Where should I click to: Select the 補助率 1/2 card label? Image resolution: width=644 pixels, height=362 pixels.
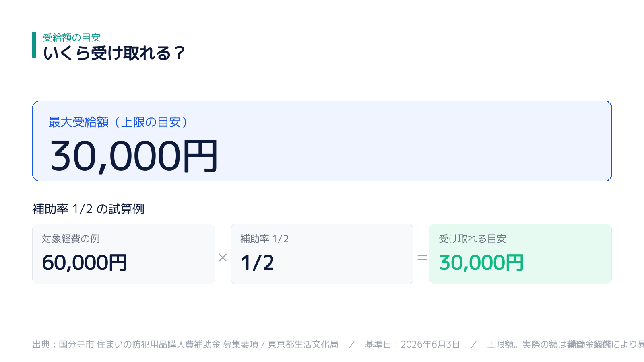tap(264, 239)
